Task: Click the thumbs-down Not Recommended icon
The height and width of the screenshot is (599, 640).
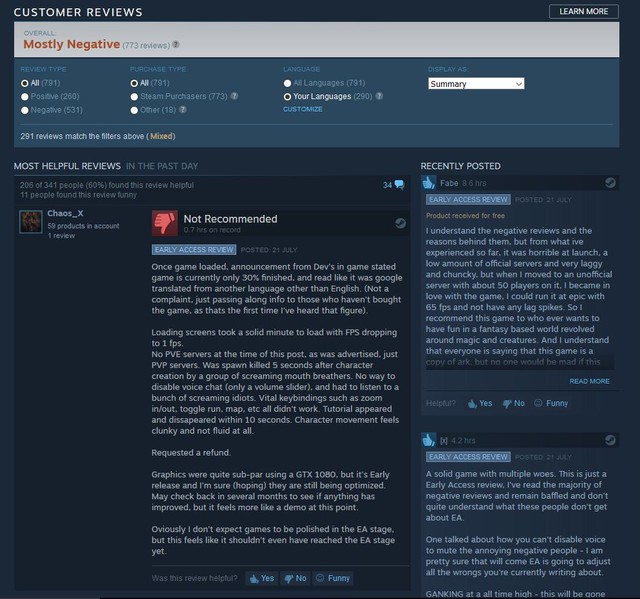Action: 164,223
